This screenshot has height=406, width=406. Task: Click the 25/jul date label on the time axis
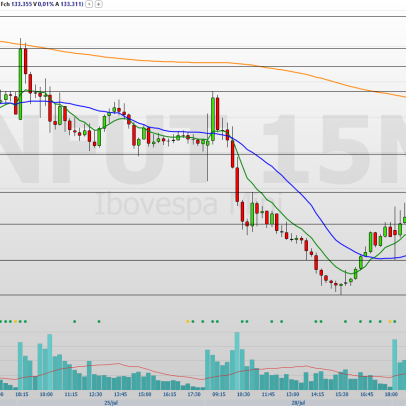click(x=111, y=403)
